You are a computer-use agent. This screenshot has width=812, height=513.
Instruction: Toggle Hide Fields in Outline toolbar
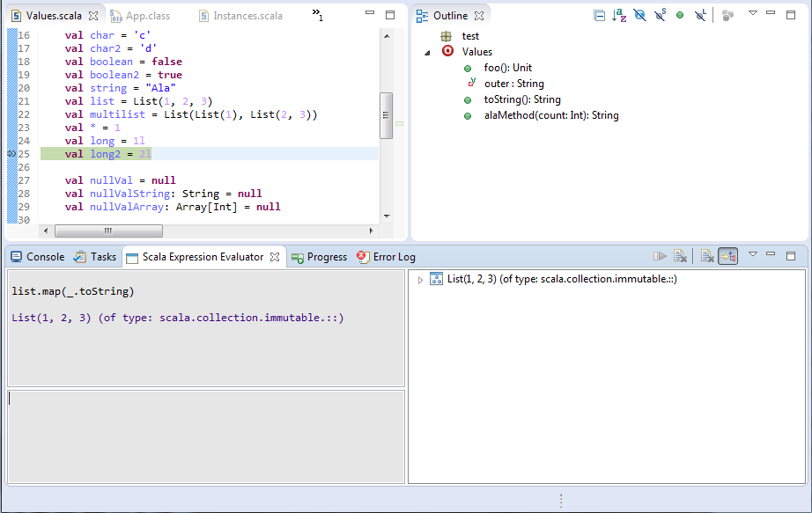pyautogui.click(x=639, y=16)
